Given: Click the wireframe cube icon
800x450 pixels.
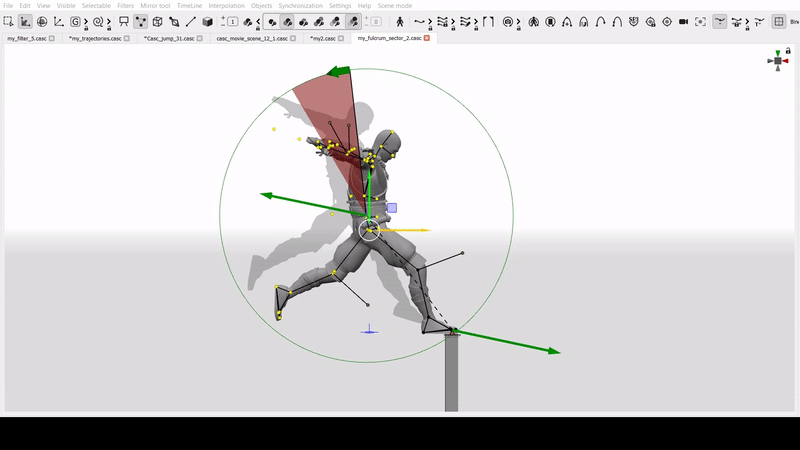Looking at the screenshot, I should point(156,21).
